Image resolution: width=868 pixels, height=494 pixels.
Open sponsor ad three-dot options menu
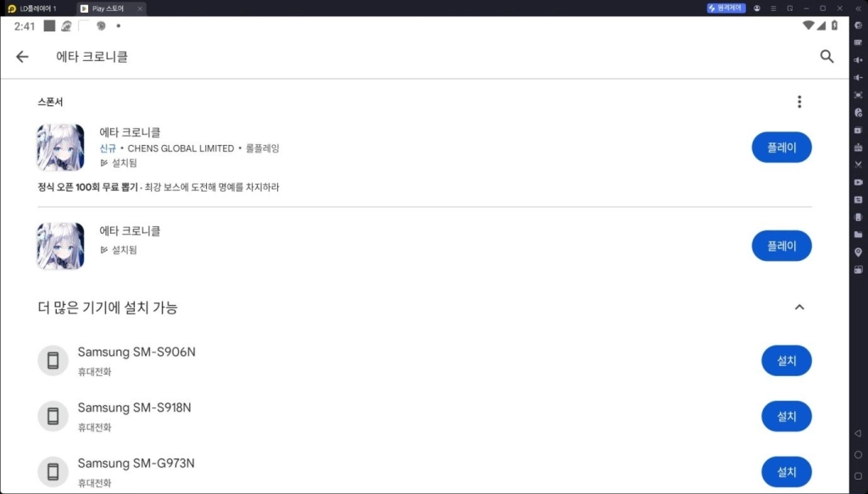pos(798,102)
